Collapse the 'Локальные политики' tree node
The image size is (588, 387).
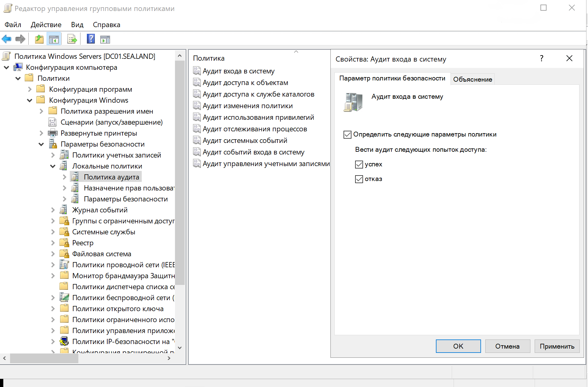(x=52, y=166)
